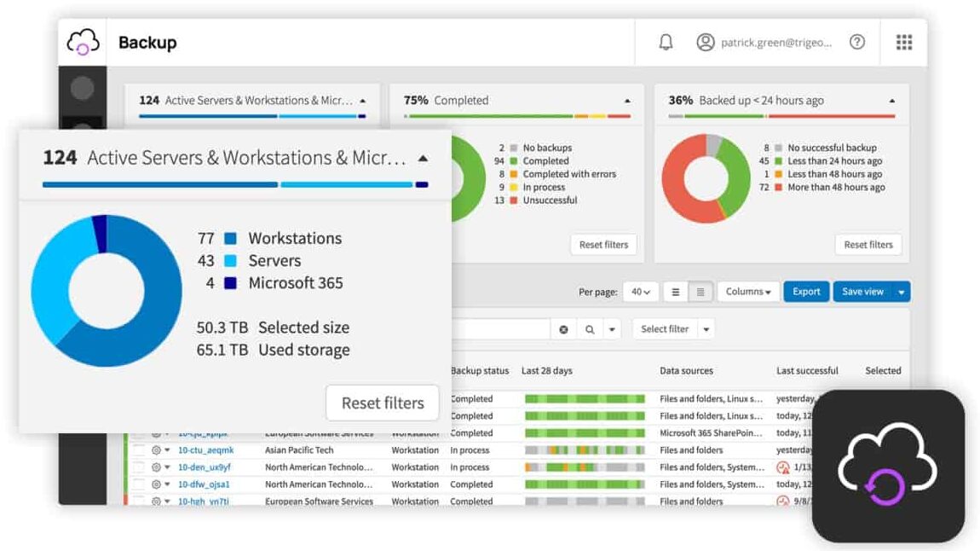Open the notifications bell icon

(666, 41)
